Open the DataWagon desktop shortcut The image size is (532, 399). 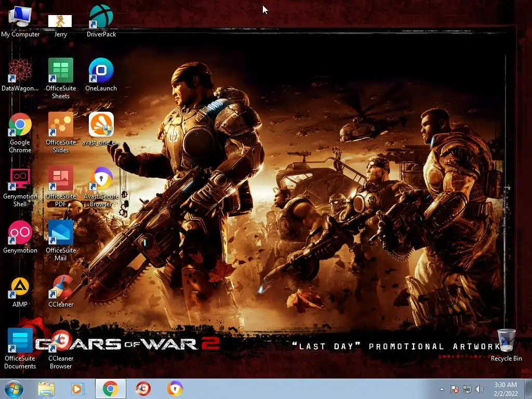pyautogui.click(x=20, y=75)
